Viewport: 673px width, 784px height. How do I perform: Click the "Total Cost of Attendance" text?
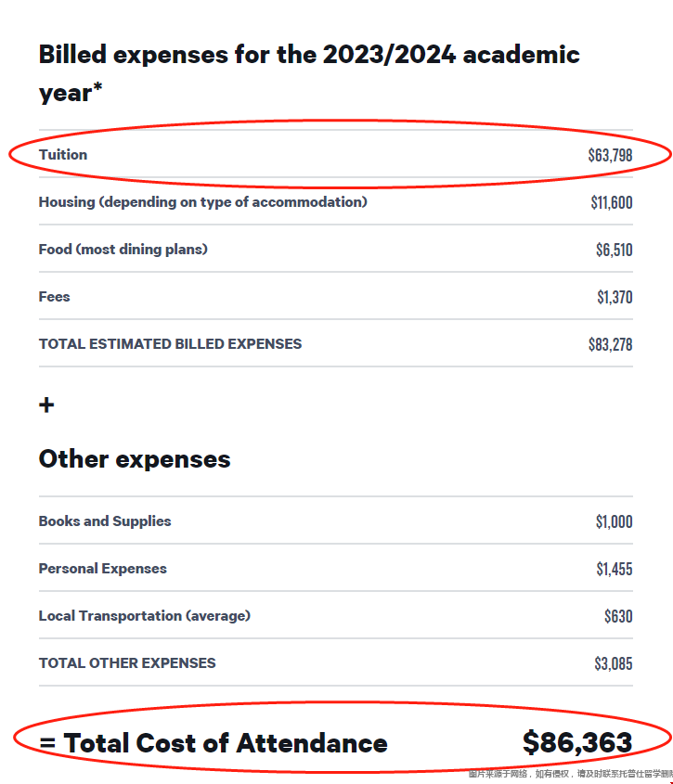pos(225,743)
